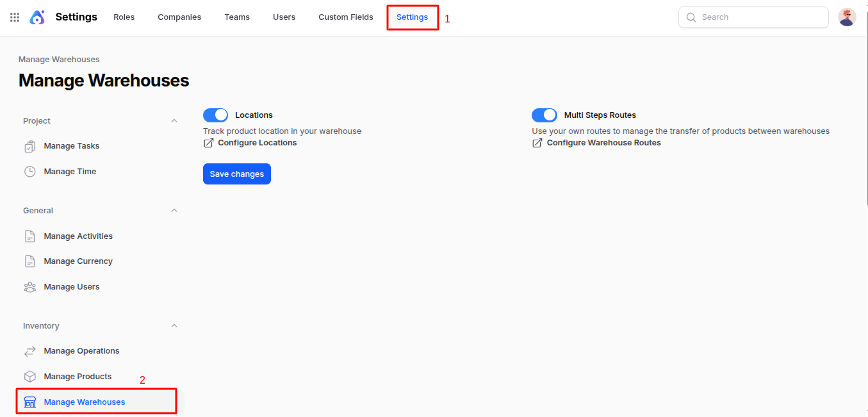This screenshot has height=417, width=868.
Task: Open the Custom Fields tab
Action: pyautogui.click(x=346, y=17)
